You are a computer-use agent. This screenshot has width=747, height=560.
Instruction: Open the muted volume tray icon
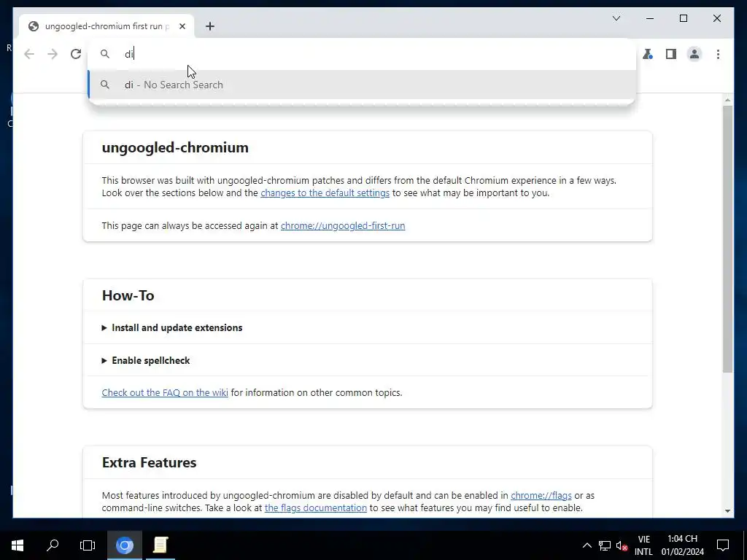(x=622, y=545)
